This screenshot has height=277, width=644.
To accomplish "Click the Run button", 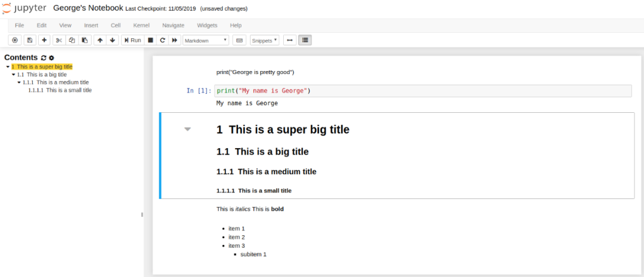I will (x=132, y=40).
